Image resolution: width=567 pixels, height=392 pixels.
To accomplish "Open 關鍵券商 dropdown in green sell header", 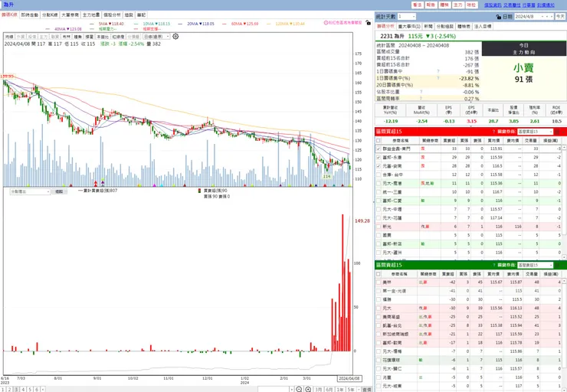I will point(535,265).
